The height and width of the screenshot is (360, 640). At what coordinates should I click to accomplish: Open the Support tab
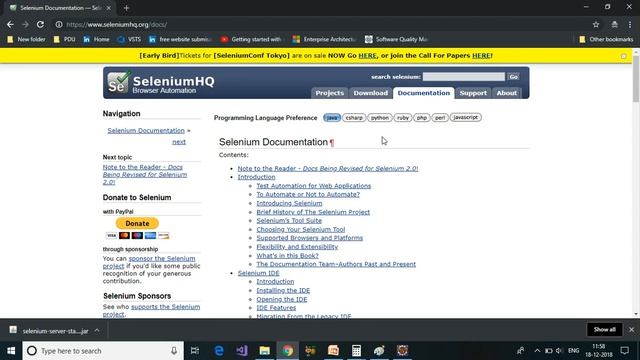point(473,93)
